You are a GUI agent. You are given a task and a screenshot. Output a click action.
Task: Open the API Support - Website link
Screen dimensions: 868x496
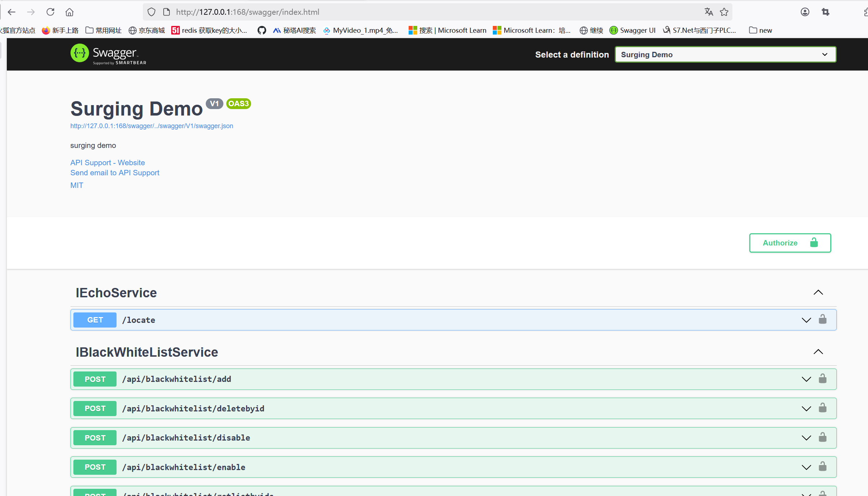[108, 163]
